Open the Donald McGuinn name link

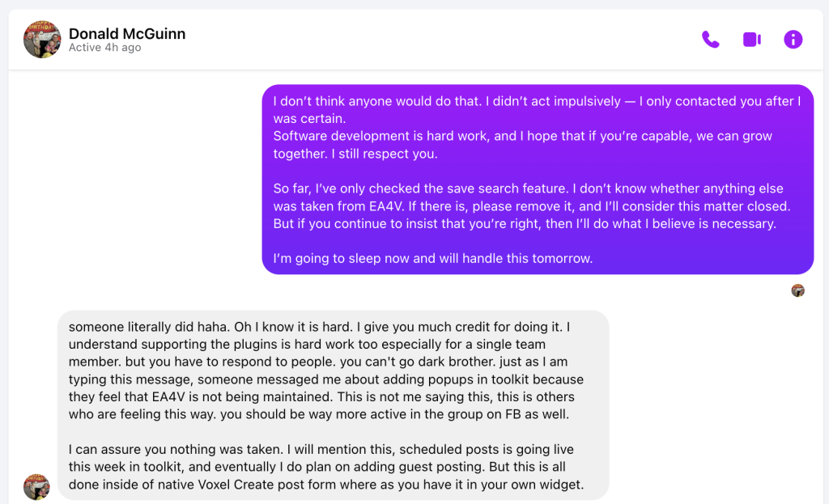(x=127, y=33)
